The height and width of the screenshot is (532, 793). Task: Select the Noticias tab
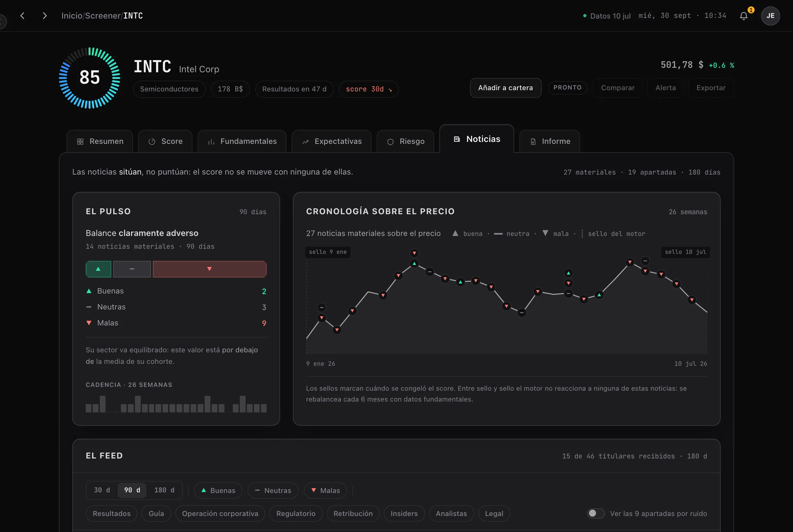click(x=477, y=139)
